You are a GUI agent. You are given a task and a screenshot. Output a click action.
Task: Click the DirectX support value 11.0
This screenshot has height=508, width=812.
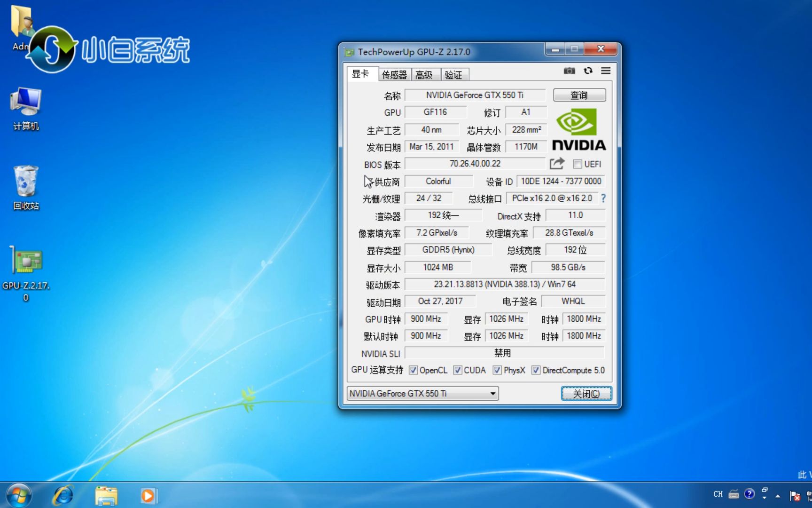[x=576, y=215]
